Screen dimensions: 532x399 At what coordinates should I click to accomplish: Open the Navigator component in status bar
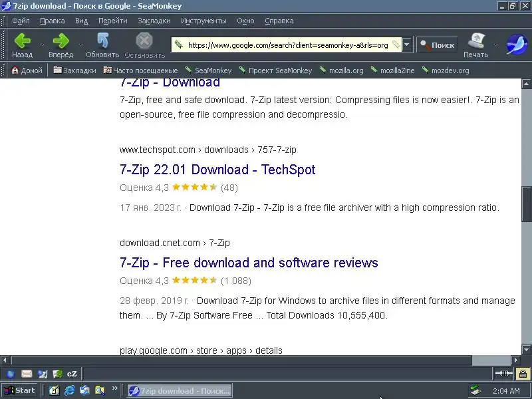tap(10, 374)
